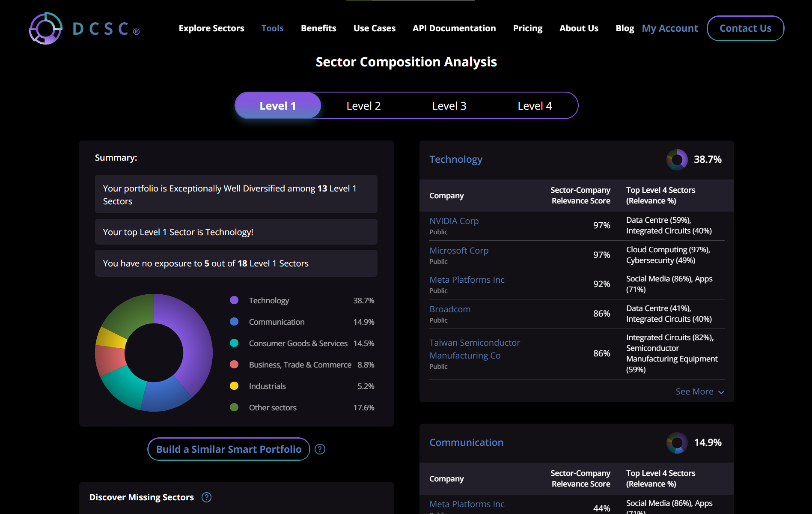This screenshot has height=514, width=812.
Task: Open API Documentation page
Action: 454,28
